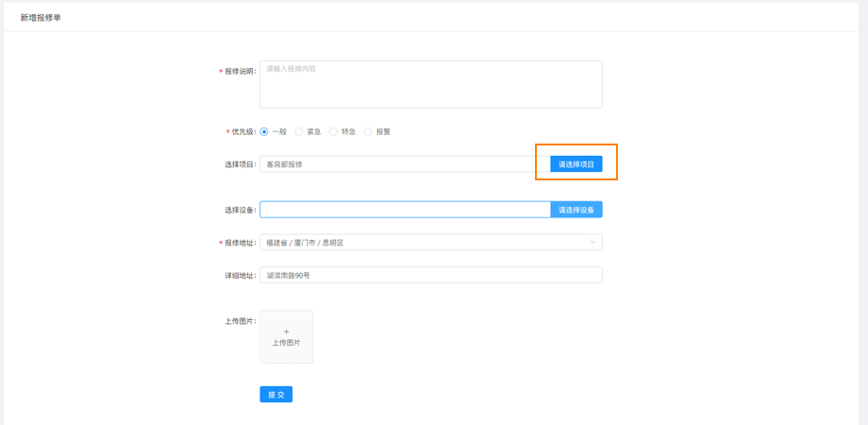Choose the 紧急 priority option

point(299,132)
